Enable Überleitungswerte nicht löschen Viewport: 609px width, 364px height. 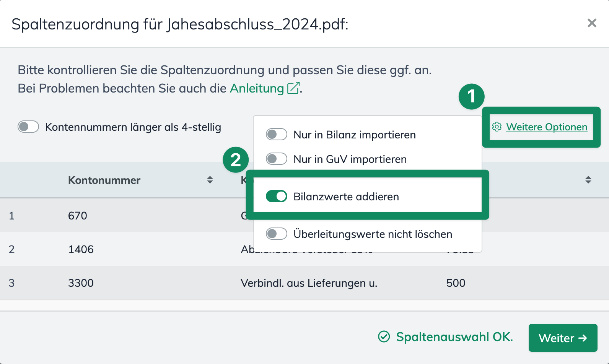[x=276, y=234]
